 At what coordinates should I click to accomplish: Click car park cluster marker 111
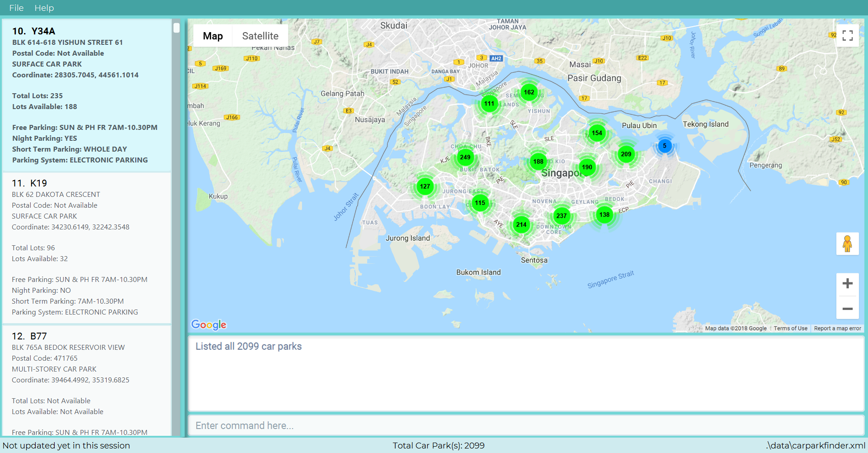tap(489, 104)
